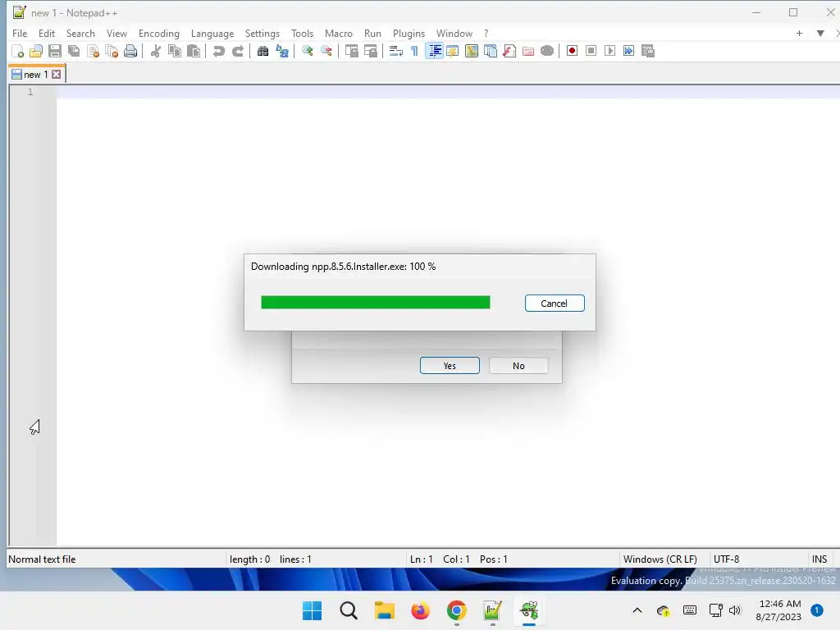Screen dimensions: 840x630
Task: Click the Synchronize Horizontal Scrolling icon
Action: 370,51
